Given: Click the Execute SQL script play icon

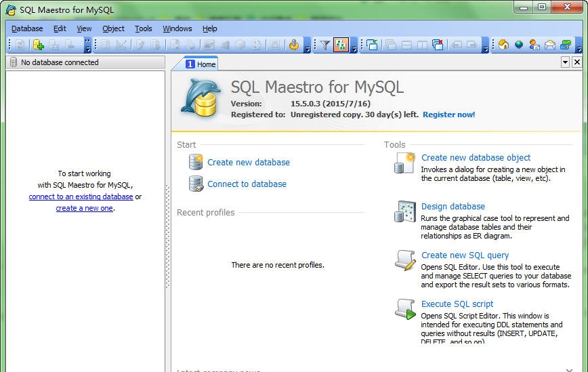Looking at the screenshot, I should (405, 309).
